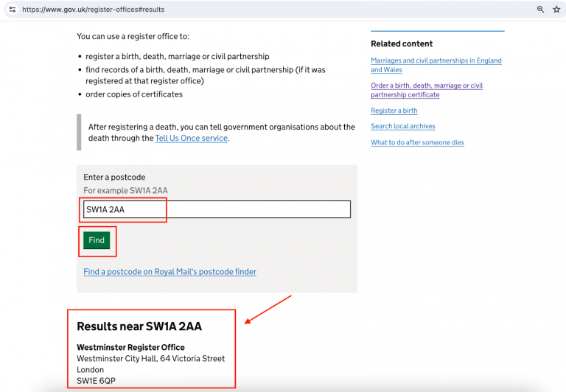Click the Westminster Register Office name
566x392 pixels.
[130, 348]
